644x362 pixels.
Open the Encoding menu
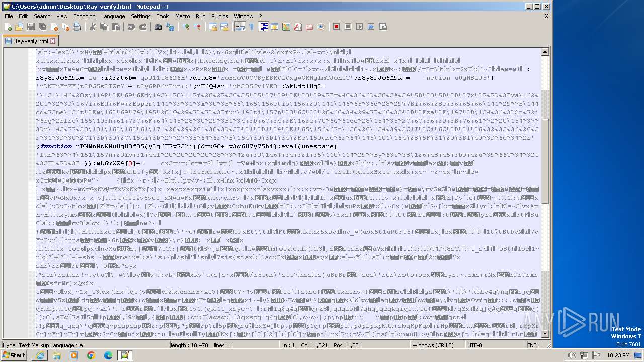point(84,16)
